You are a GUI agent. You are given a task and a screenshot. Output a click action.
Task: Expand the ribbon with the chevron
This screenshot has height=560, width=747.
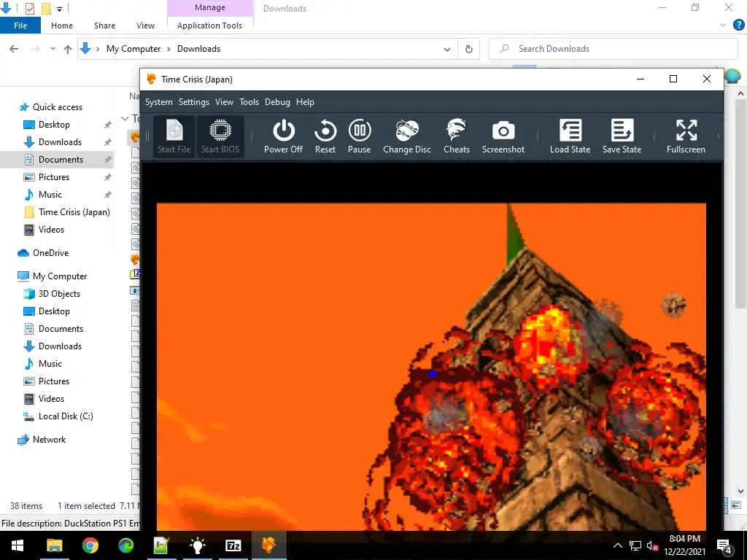(723, 26)
